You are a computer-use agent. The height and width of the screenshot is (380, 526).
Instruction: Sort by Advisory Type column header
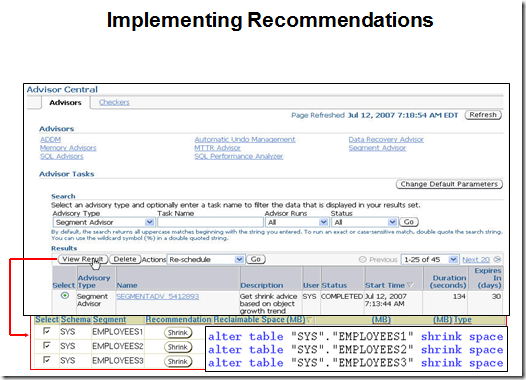94,282
